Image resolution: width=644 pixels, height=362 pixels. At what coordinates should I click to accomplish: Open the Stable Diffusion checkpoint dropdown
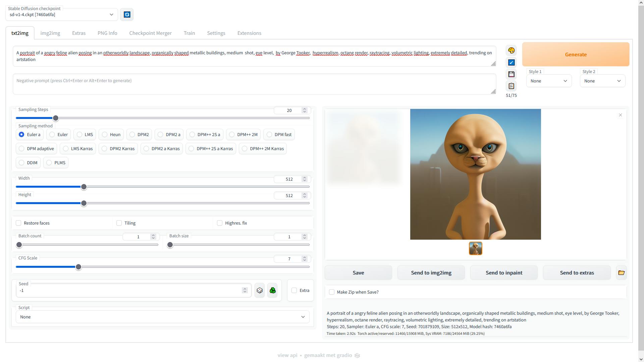62,14
